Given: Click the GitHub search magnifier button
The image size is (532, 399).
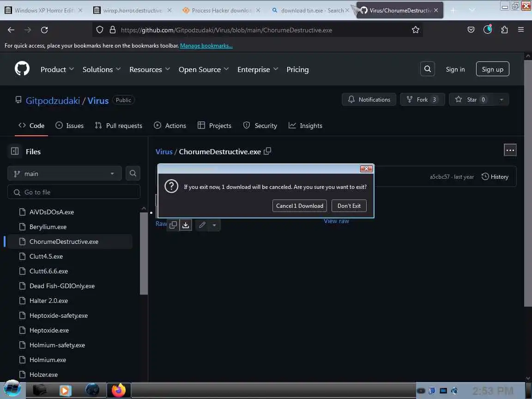Looking at the screenshot, I should [428, 69].
